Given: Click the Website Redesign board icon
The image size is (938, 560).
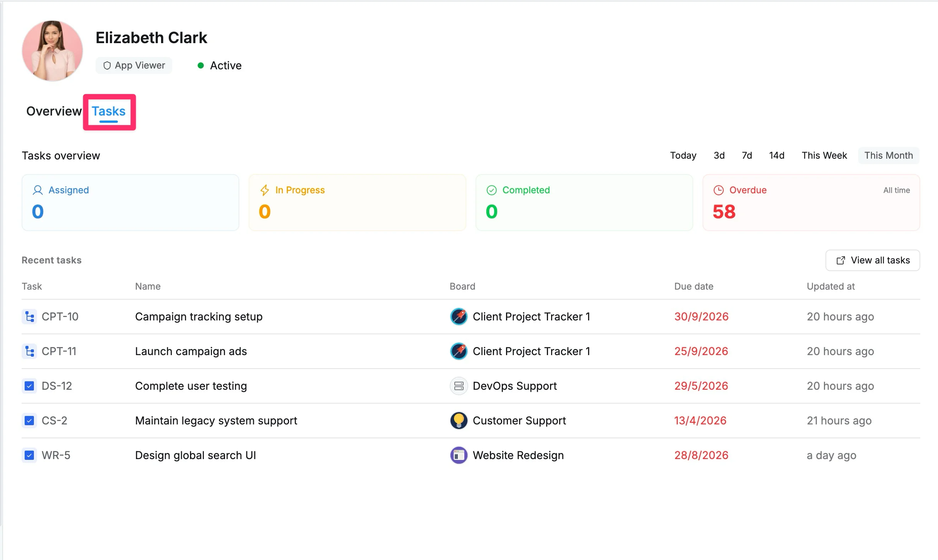Looking at the screenshot, I should [x=459, y=455].
